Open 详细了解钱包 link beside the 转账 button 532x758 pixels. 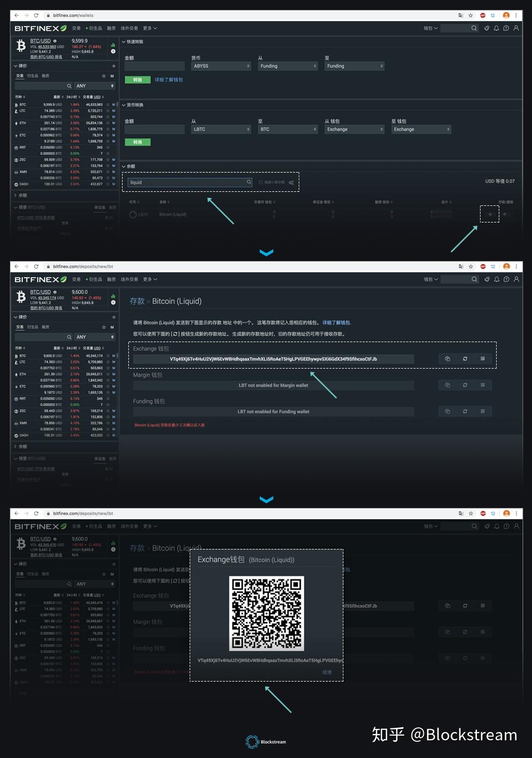click(x=169, y=80)
